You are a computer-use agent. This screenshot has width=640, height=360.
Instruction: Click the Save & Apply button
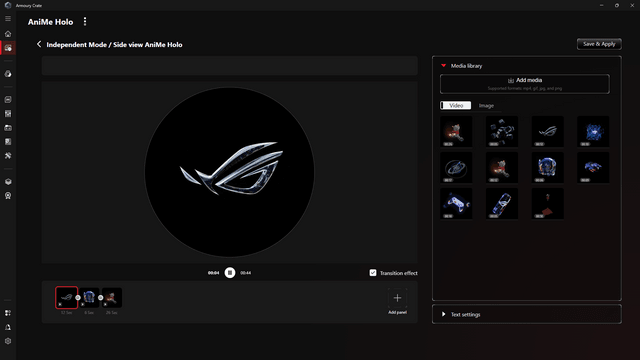[x=599, y=44]
